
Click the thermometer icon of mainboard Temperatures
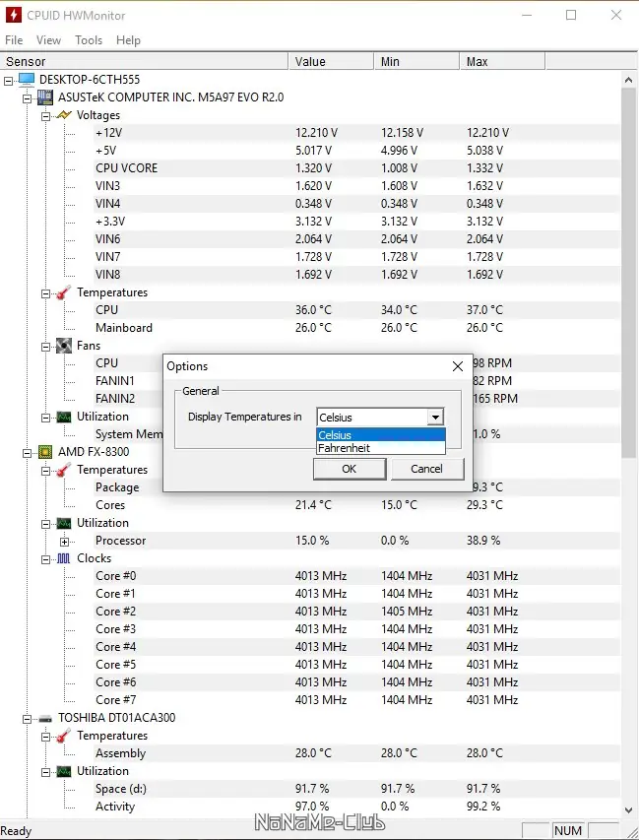64,292
